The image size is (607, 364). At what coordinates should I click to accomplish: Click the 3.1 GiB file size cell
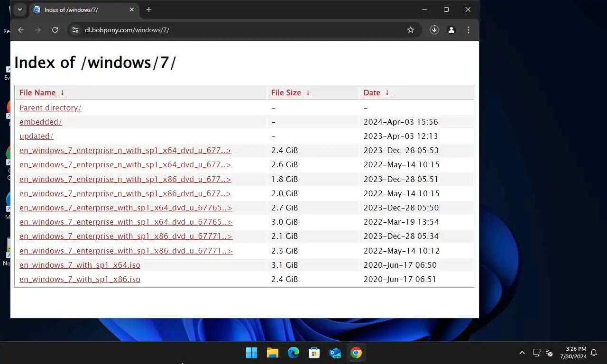[x=285, y=265]
